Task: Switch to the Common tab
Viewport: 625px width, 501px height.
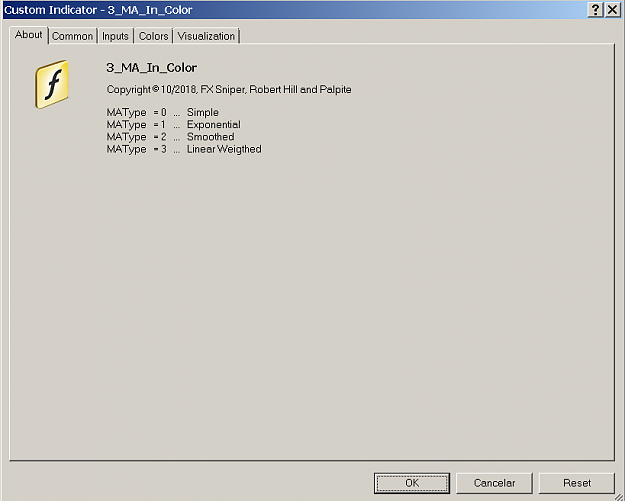Action: click(73, 36)
